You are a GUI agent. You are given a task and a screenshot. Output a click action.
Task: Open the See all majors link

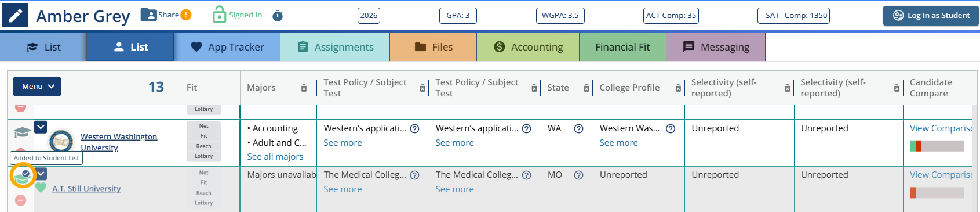[275, 157]
